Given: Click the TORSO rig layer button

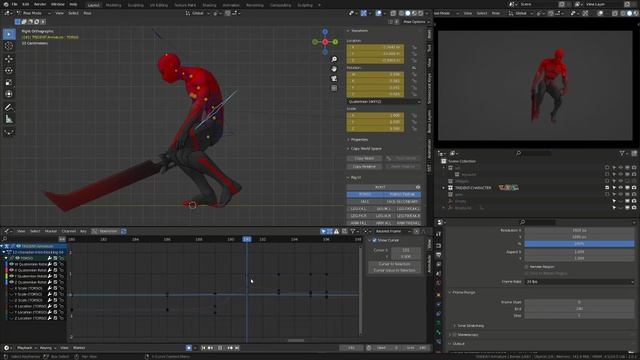Looking at the screenshot, I should [x=365, y=194].
